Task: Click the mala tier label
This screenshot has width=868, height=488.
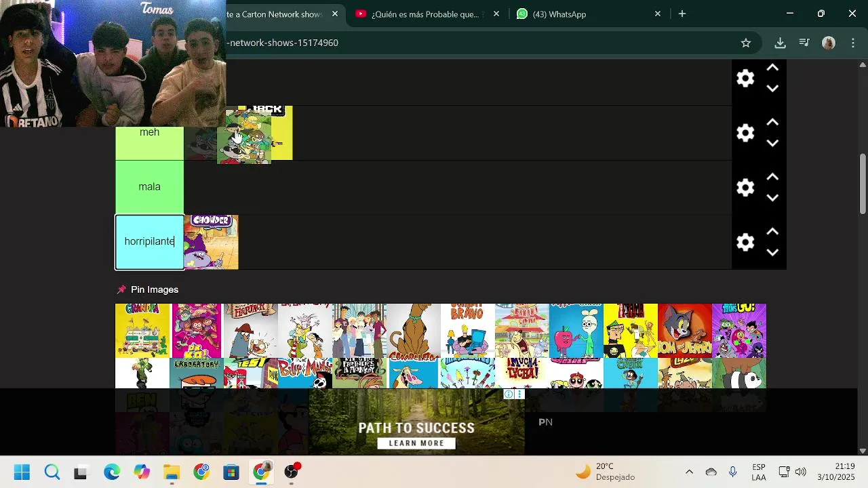Action: (x=149, y=187)
